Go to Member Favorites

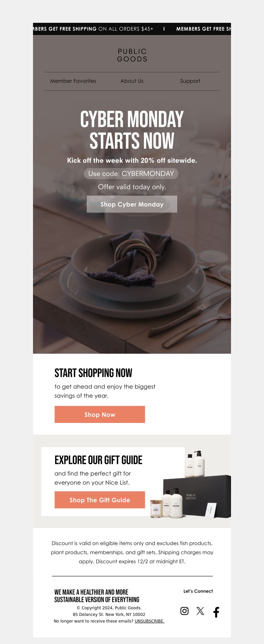click(73, 81)
